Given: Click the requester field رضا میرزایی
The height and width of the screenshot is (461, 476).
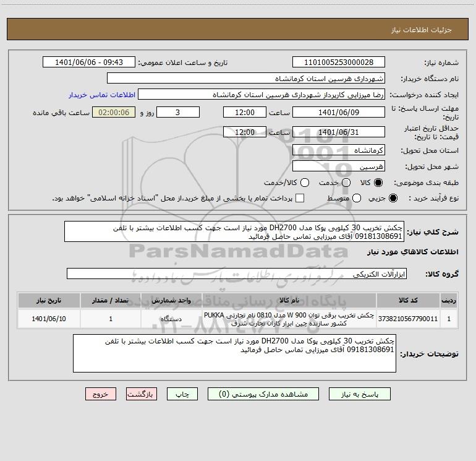Looking at the screenshot, I should pyautogui.click(x=261, y=95).
